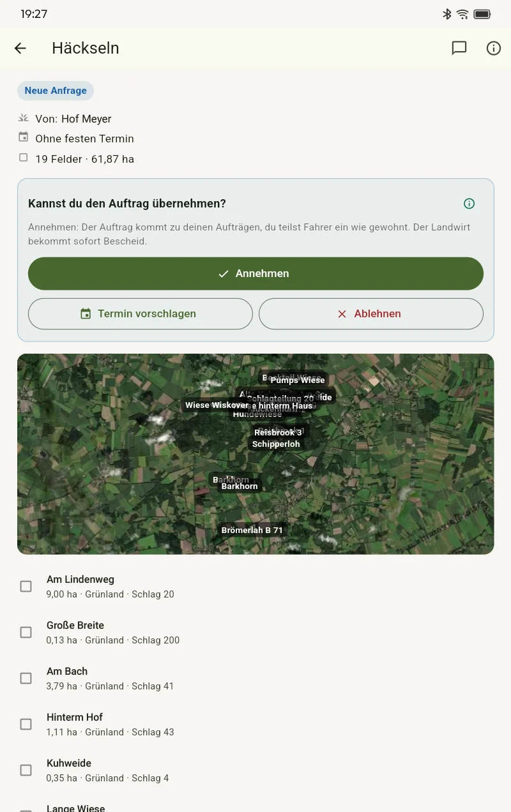Tap '19 Felder · 61,87 ha' summary
This screenshot has height=812, width=511.
[84, 159]
